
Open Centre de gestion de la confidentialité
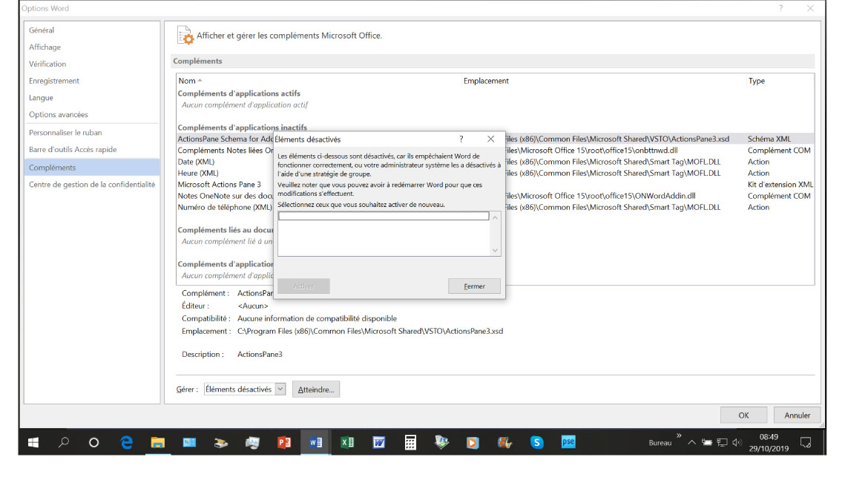coord(92,185)
